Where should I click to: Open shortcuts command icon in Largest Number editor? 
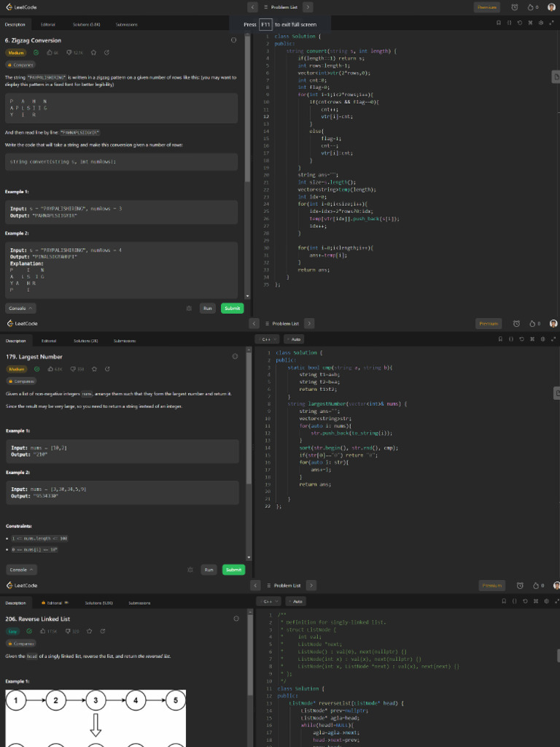[532, 339]
